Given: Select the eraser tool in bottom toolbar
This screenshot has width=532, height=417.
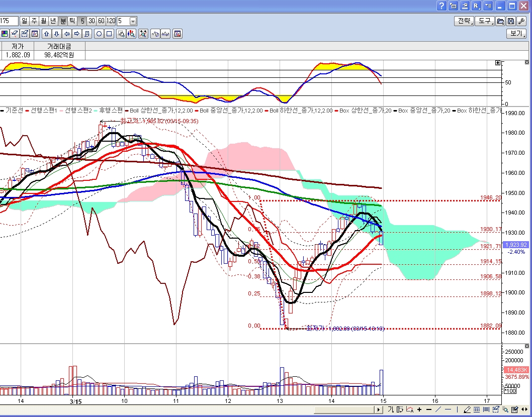Looking at the screenshot, I should click(x=467, y=409).
